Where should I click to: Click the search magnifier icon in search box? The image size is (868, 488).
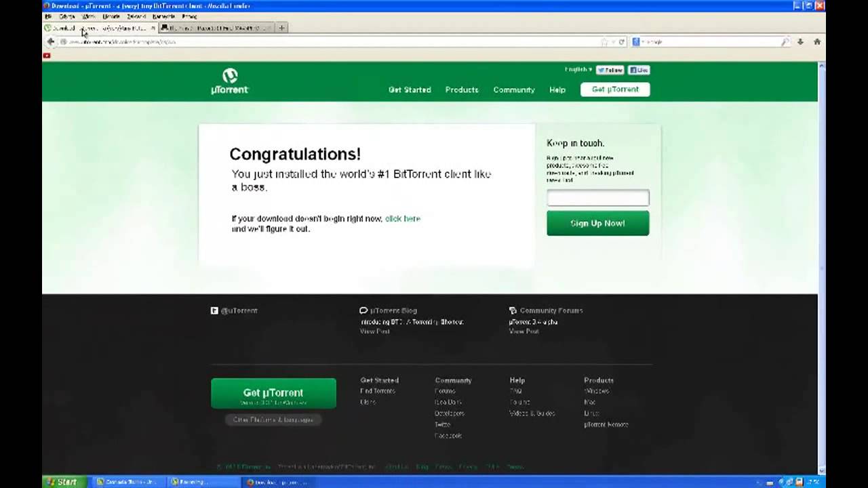click(785, 41)
